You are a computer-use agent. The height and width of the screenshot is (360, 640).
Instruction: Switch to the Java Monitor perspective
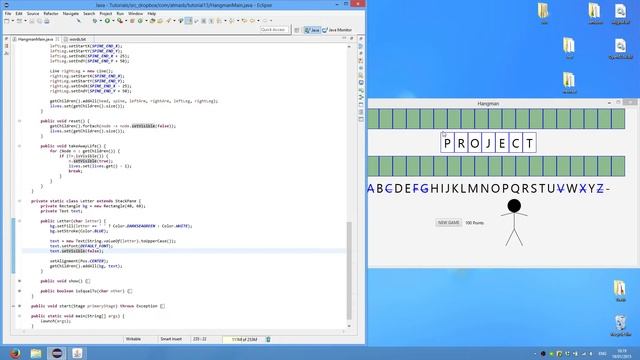(337, 30)
